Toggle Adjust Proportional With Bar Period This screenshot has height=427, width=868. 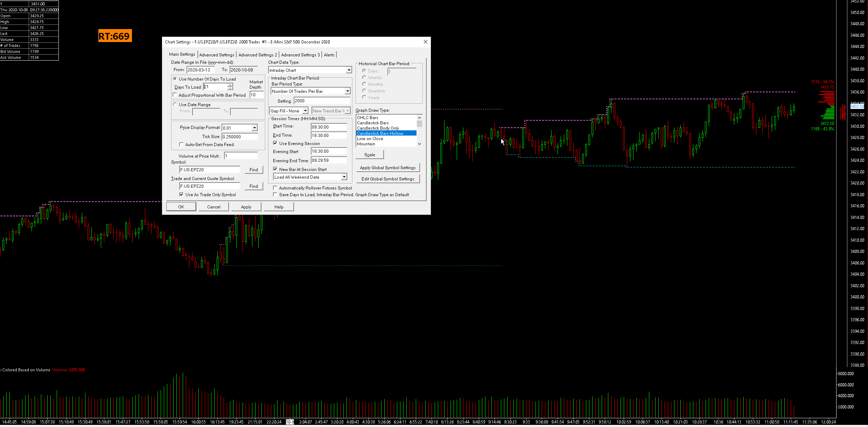(x=175, y=95)
